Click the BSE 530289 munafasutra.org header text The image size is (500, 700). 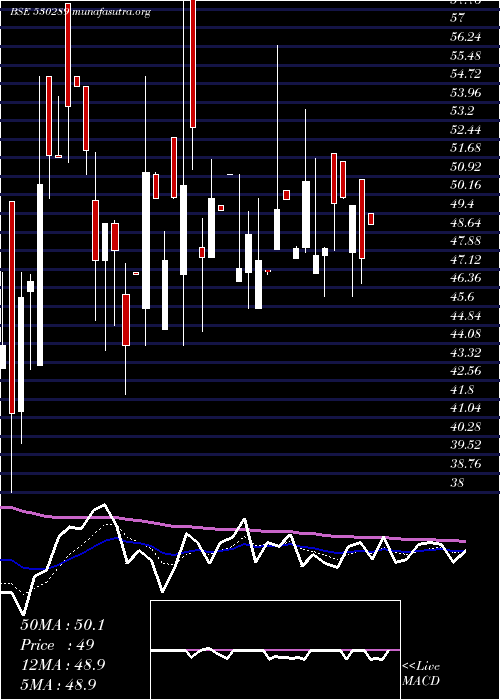point(80,12)
